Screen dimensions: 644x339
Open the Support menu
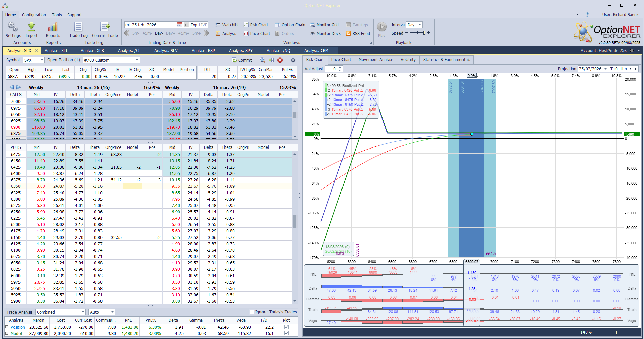75,15
